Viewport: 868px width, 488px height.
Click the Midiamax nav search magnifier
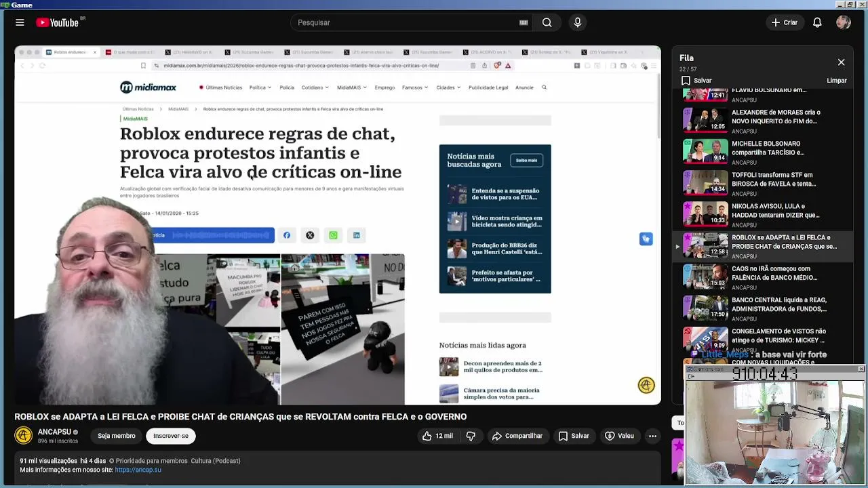pos(544,87)
